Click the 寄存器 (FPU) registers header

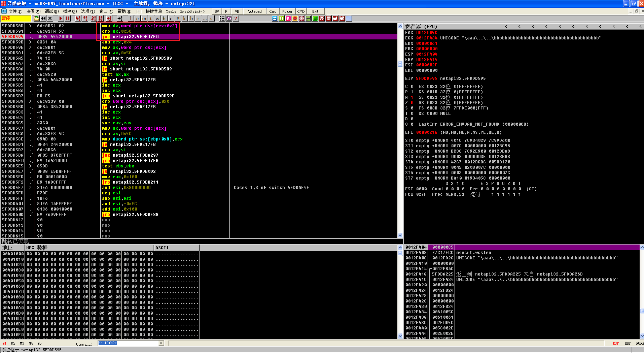pyautogui.click(x=421, y=26)
